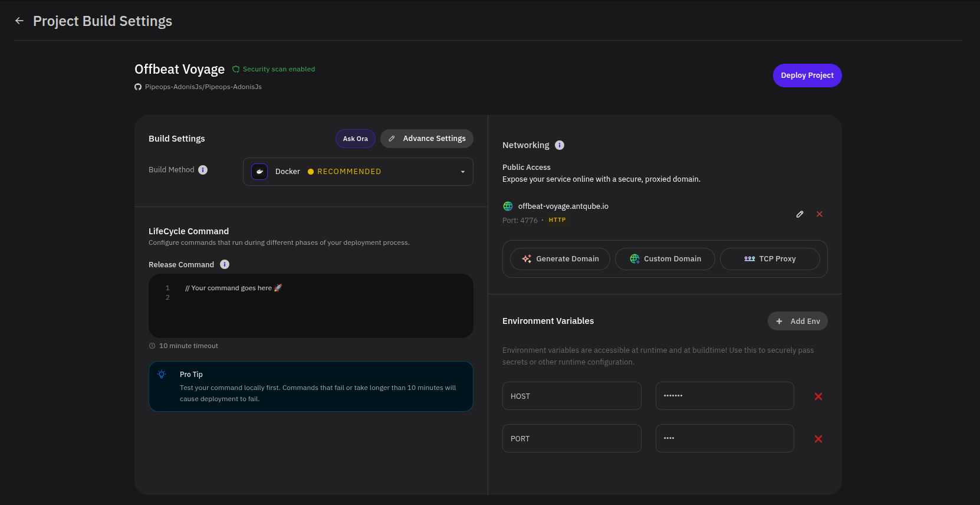
Task: Click the LifeCycle Command heading
Action: (x=189, y=231)
